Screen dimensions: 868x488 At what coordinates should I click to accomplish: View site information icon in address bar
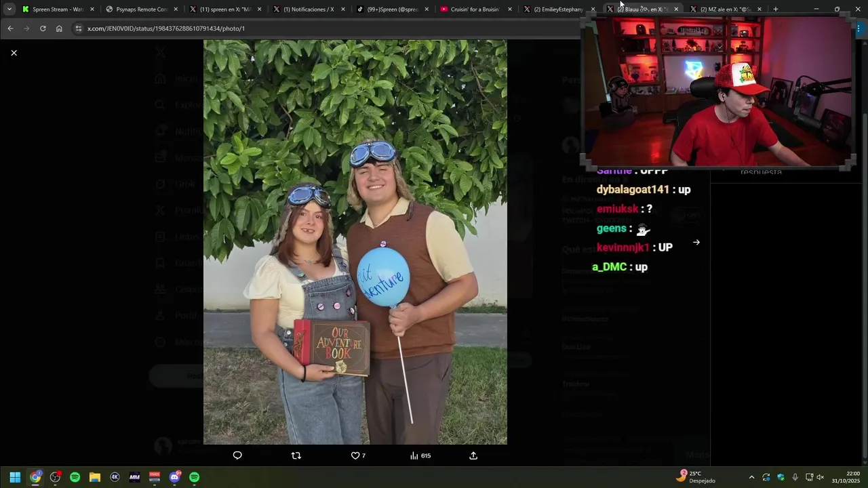(x=79, y=28)
